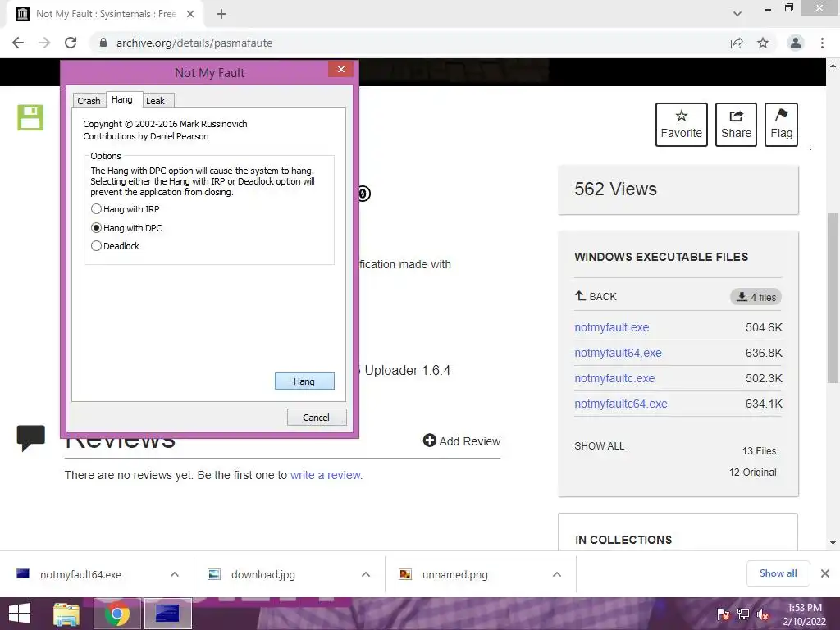Open the write a review link

pyautogui.click(x=326, y=475)
